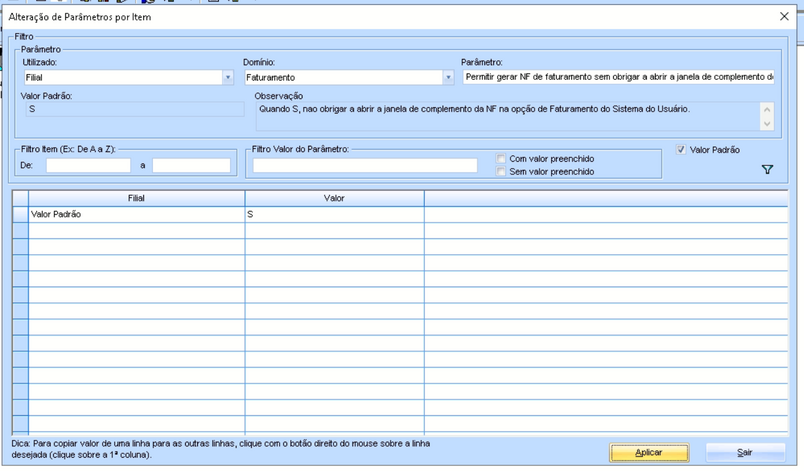Click the Parâmetro text field

pos(617,77)
